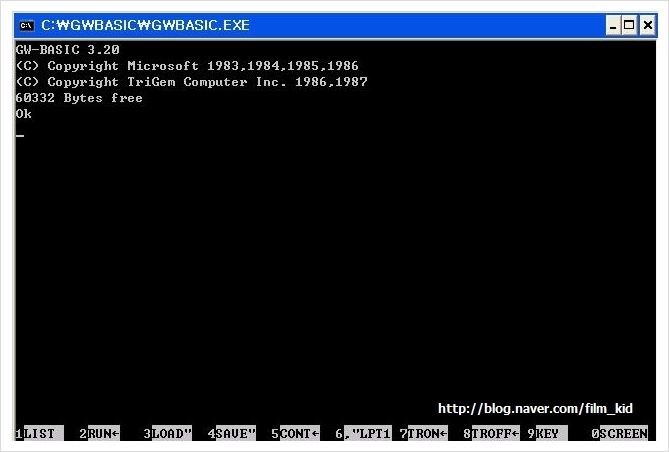Click the console system menu icon in title bar
The image size is (669, 452).
pyautogui.click(x=26, y=26)
